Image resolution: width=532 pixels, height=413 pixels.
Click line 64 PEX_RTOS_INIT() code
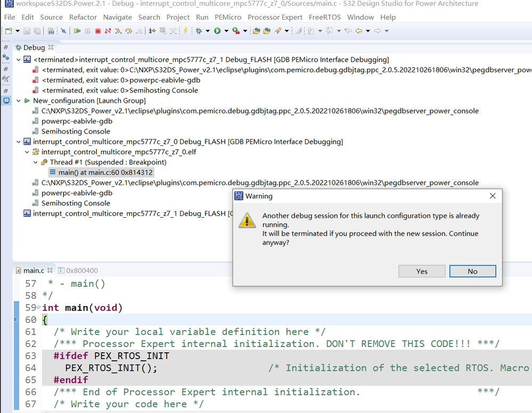[111, 368]
